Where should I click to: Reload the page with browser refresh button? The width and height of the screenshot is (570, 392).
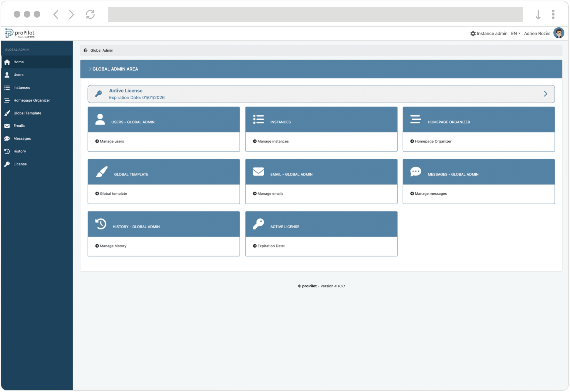(90, 15)
